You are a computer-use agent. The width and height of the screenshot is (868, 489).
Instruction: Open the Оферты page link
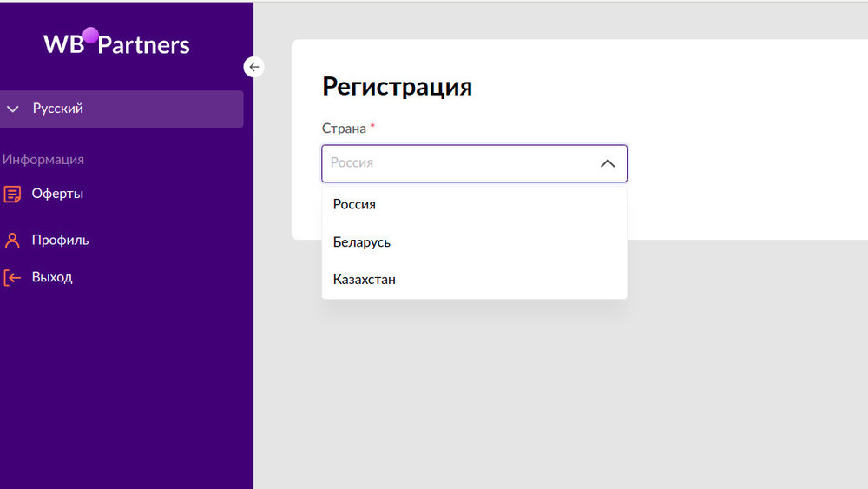tap(57, 194)
